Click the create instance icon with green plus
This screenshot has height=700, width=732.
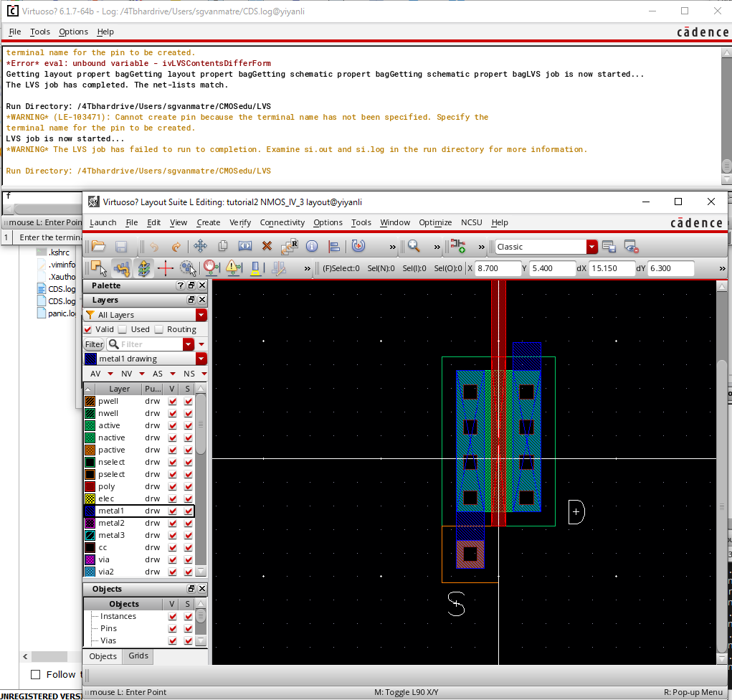click(x=458, y=246)
